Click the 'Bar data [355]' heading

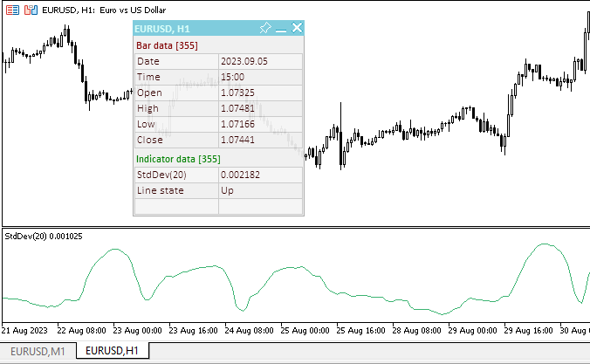pos(167,45)
